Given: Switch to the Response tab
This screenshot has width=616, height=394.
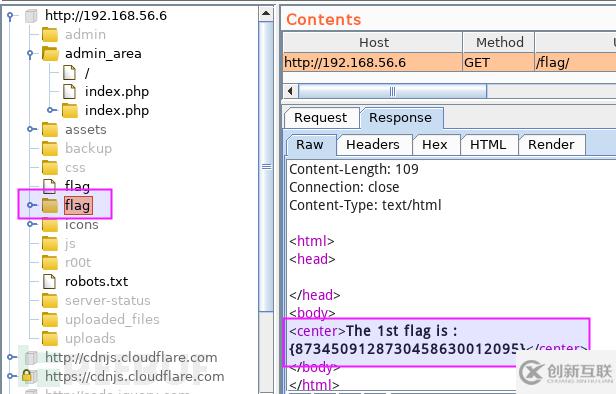Looking at the screenshot, I should coord(401,118).
